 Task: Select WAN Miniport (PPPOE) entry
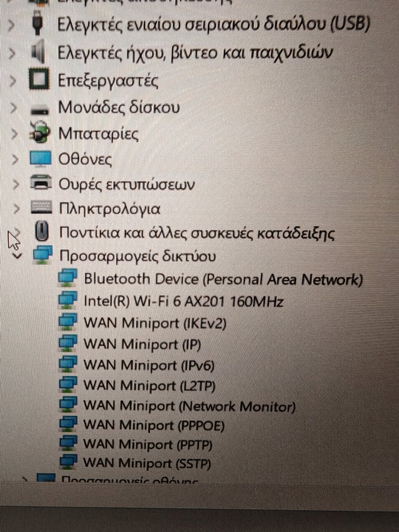coord(154,426)
